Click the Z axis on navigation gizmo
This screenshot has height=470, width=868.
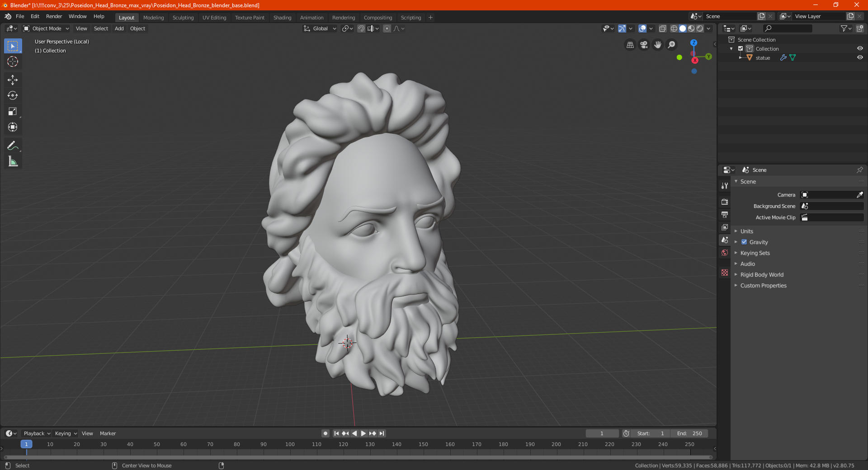coord(693,42)
